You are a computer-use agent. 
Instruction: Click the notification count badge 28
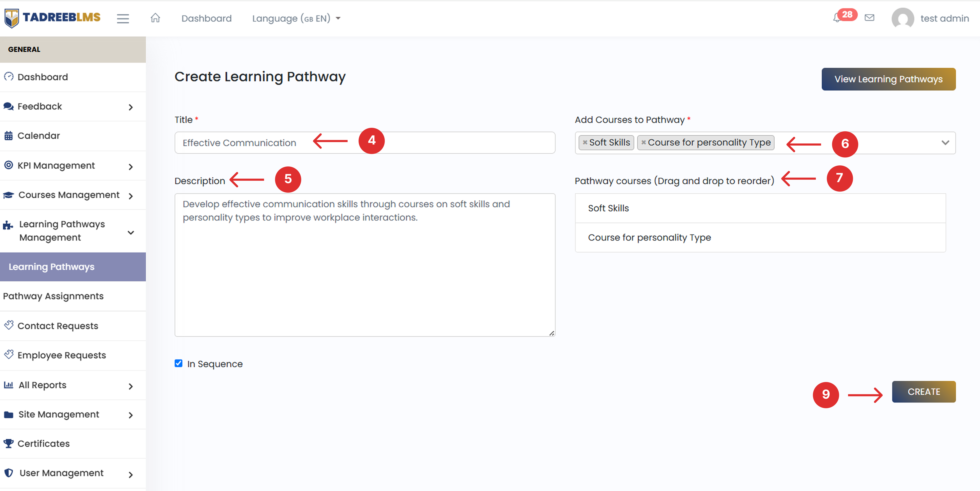tap(847, 14)
